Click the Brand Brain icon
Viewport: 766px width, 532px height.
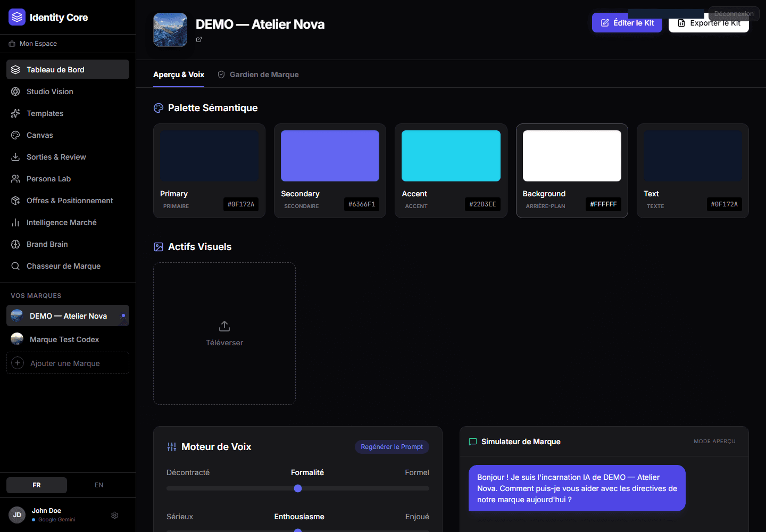(15, 244)
